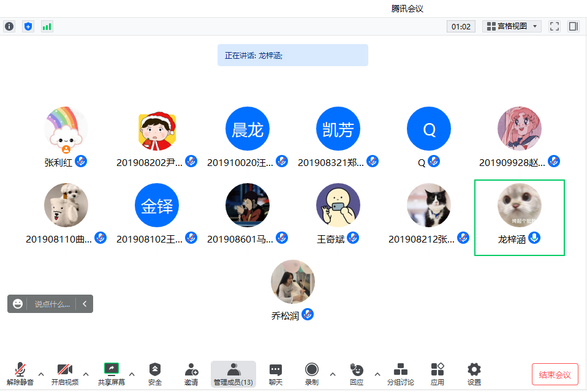Open the grid view (宫格视图) dropdown
587x392 pixels.
(512, 26)
